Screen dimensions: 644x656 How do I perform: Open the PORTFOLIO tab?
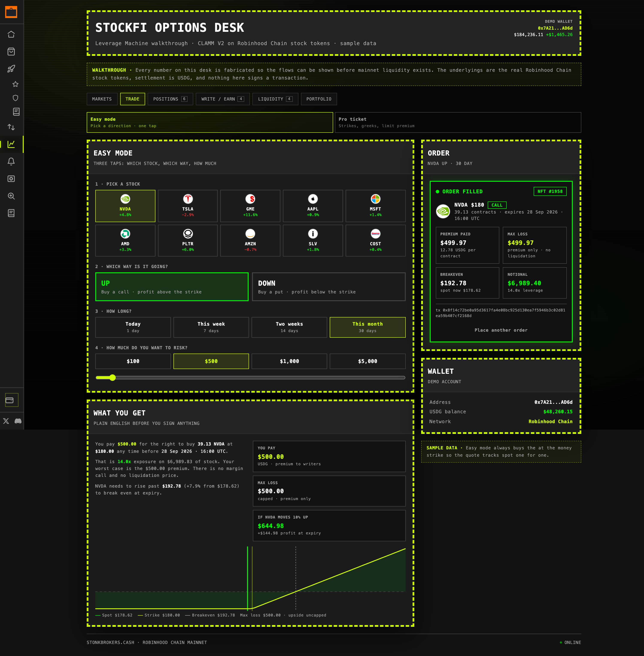(x=319, y=99)
